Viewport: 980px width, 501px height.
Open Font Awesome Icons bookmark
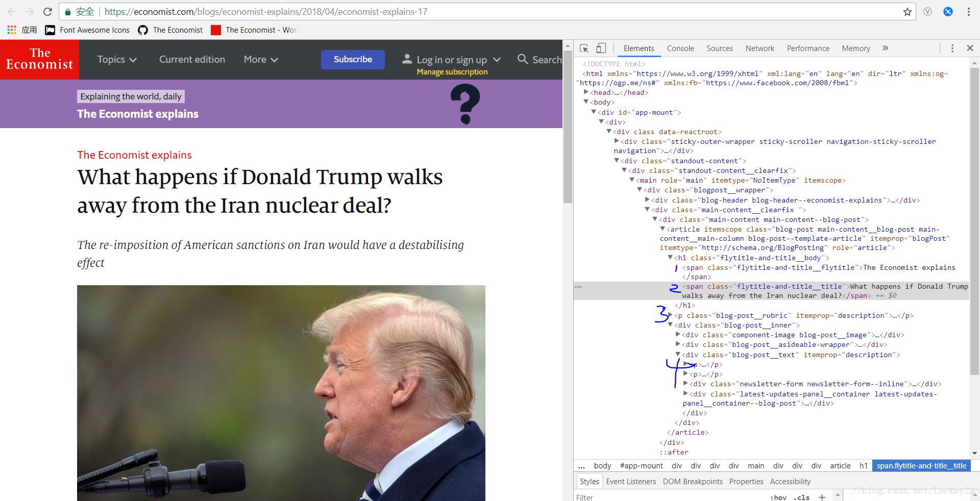coord(87,30)
